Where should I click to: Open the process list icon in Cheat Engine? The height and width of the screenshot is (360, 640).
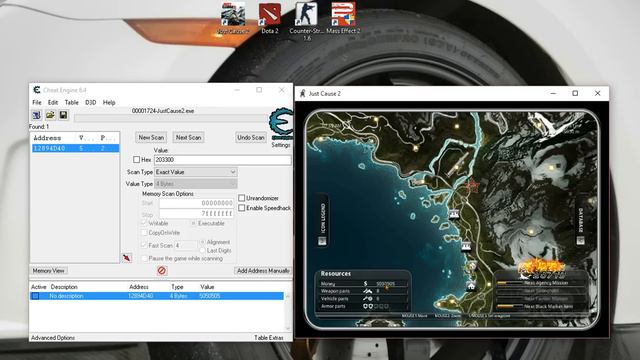click(x=36, y=115)
